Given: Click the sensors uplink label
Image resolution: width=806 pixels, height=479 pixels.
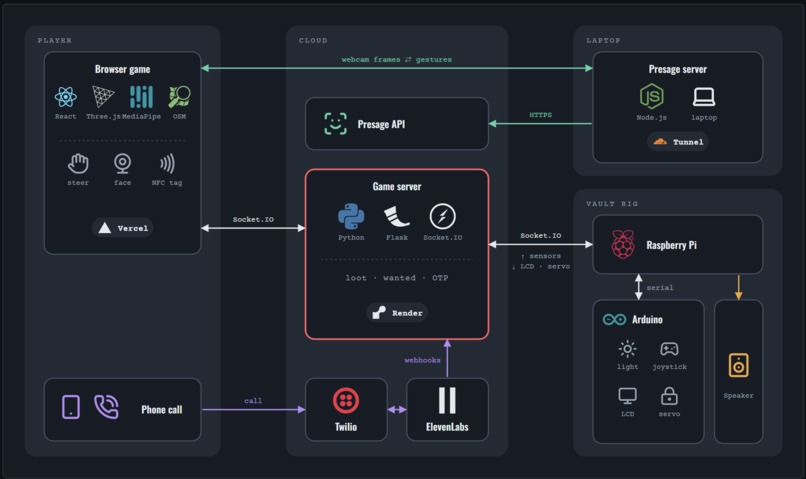Looking at the screenshot, I should pyautogui.click(x=541, y=256).
